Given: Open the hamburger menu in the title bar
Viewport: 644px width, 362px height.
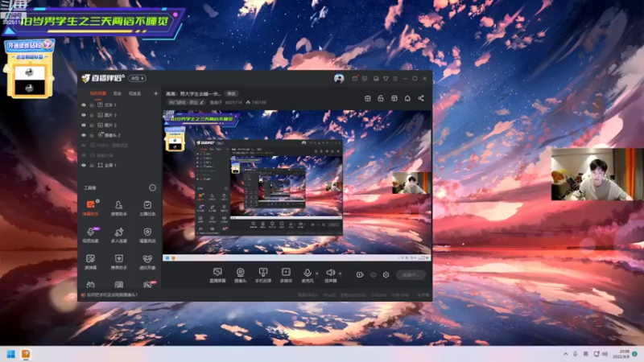Looking at the screenshot, I should [x=395, y=78].
